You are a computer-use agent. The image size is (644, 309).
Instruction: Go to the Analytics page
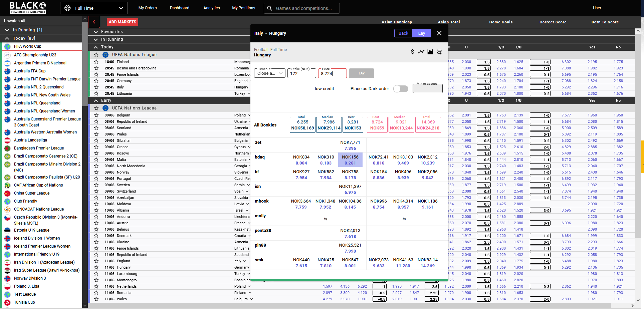coord(211,8)
